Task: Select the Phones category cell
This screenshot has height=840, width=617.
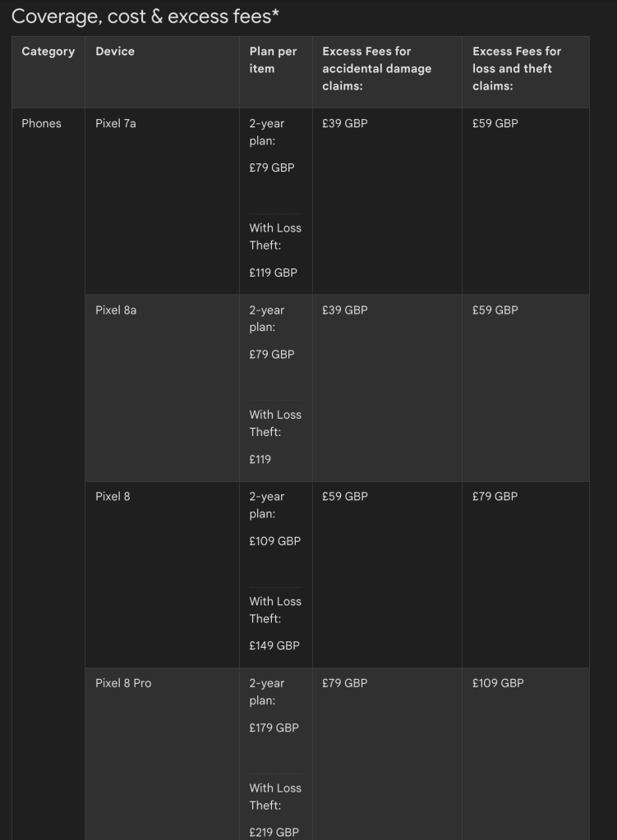Action: pyautogui.click(x=41, y=124)
